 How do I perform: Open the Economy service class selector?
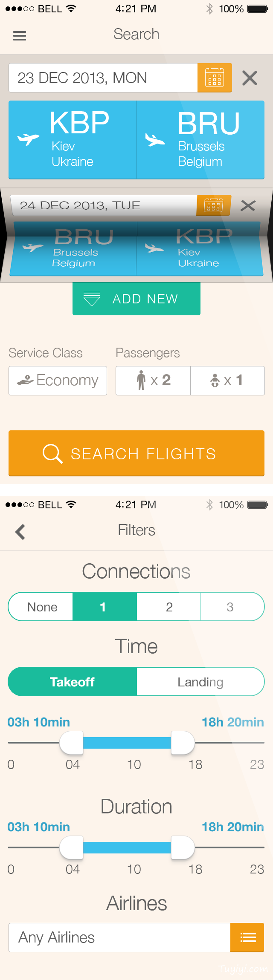[58, 380]
